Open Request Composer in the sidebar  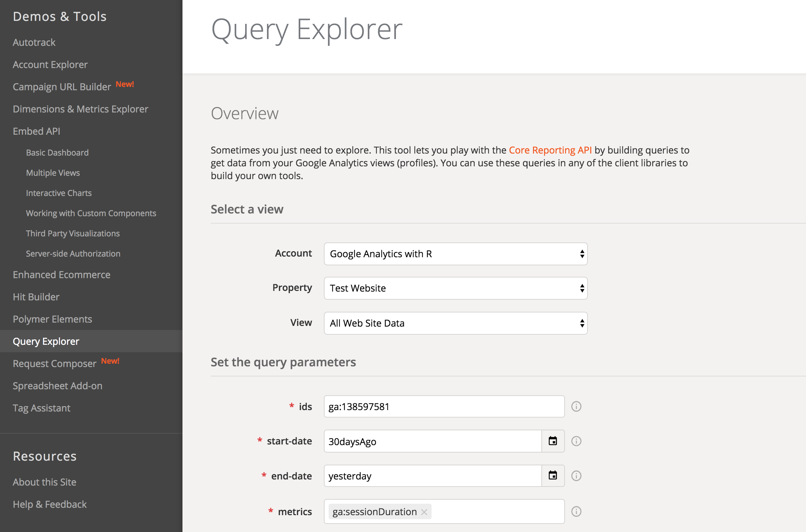(x=55, y=363)
